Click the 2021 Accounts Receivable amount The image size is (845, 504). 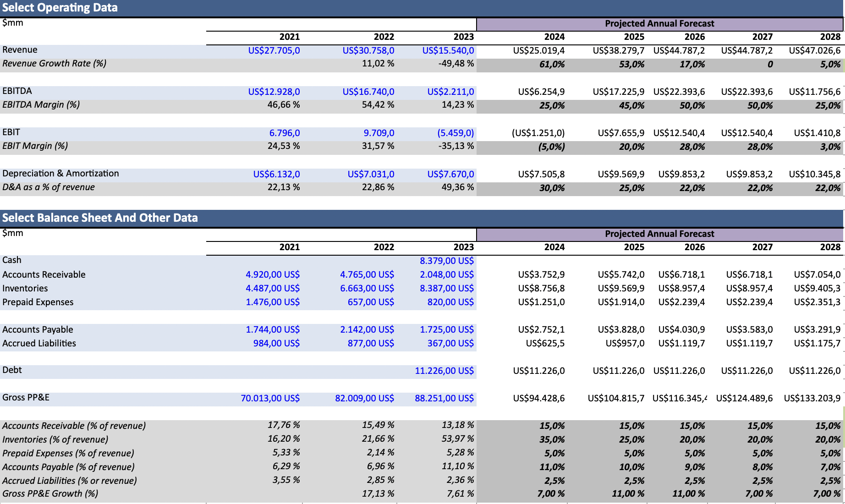272,274
